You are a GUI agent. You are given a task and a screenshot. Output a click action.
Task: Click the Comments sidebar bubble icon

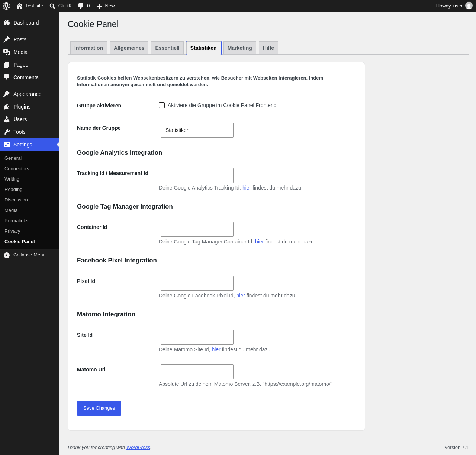point(7,77)
